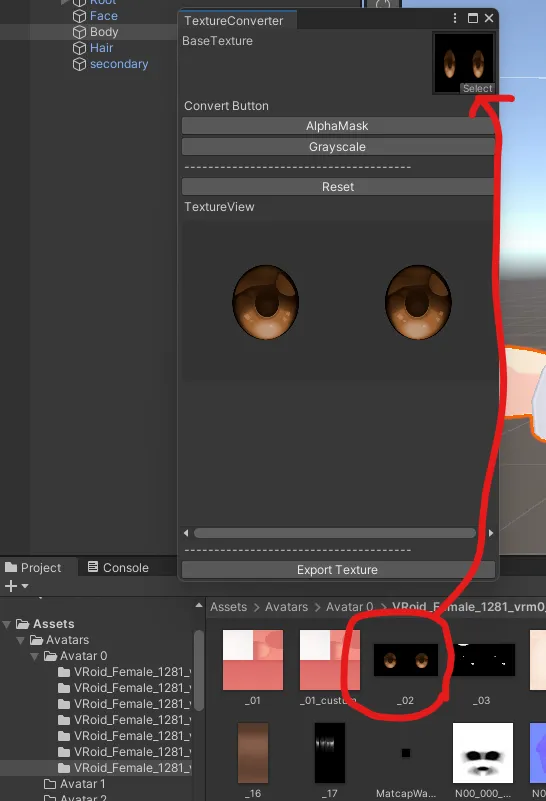Select the _17 black texture thumbnail
Screen dimensions: 546x801
pos(329,752)
